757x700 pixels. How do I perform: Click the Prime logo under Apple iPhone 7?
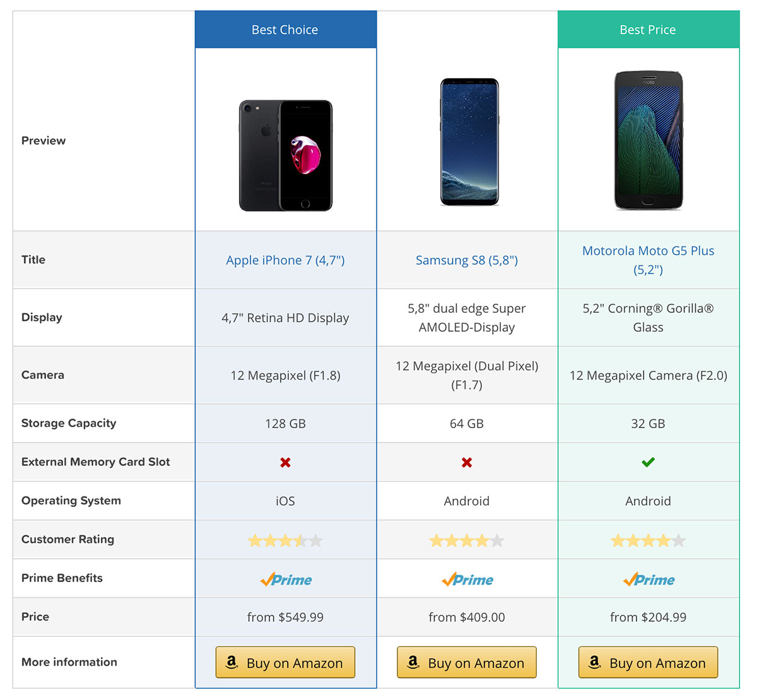click(286, 580)
